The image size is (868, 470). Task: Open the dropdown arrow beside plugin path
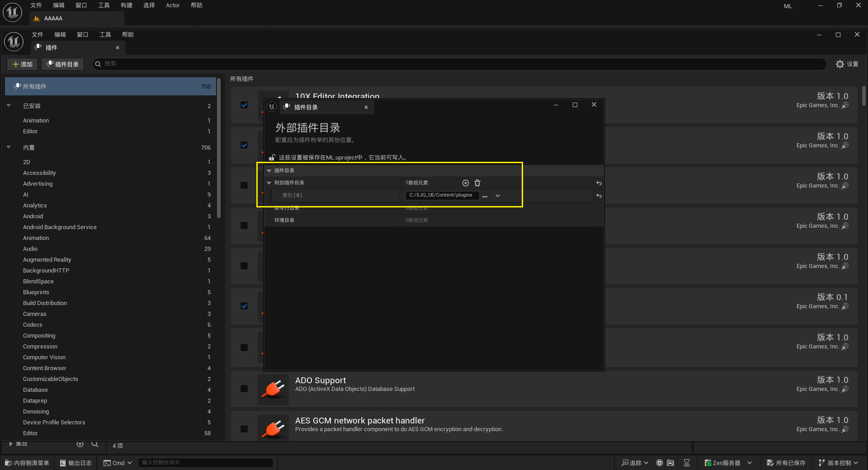(x=498, y=196)
